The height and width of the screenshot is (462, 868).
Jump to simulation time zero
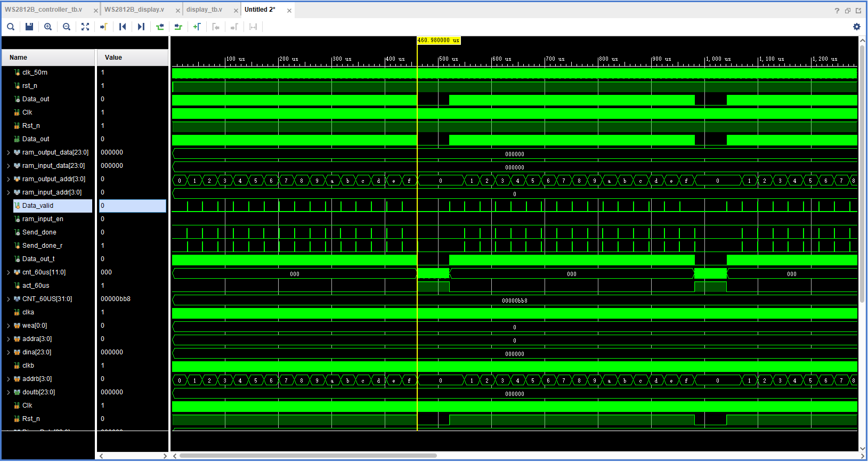click(123, 27)
